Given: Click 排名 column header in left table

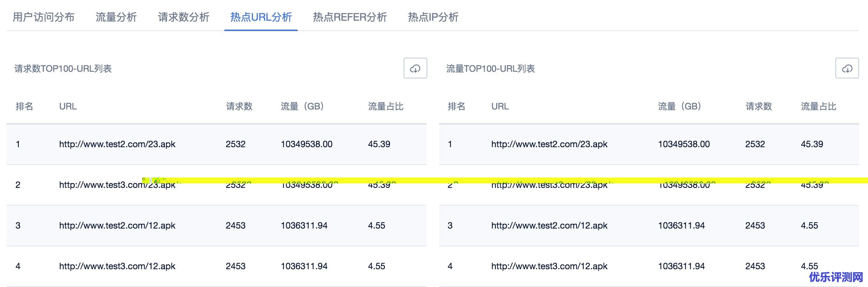Looking at the screenshot, I should 24,107.
